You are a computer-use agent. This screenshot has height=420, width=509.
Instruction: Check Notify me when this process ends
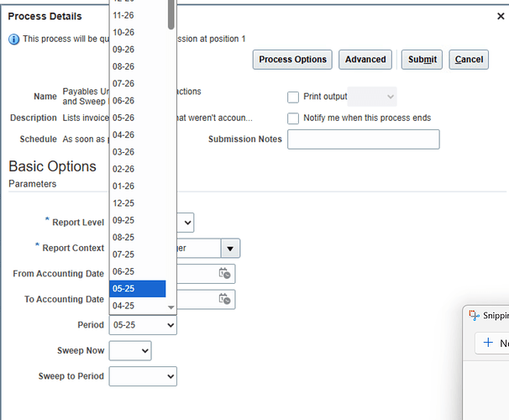[x=293, y=118]
